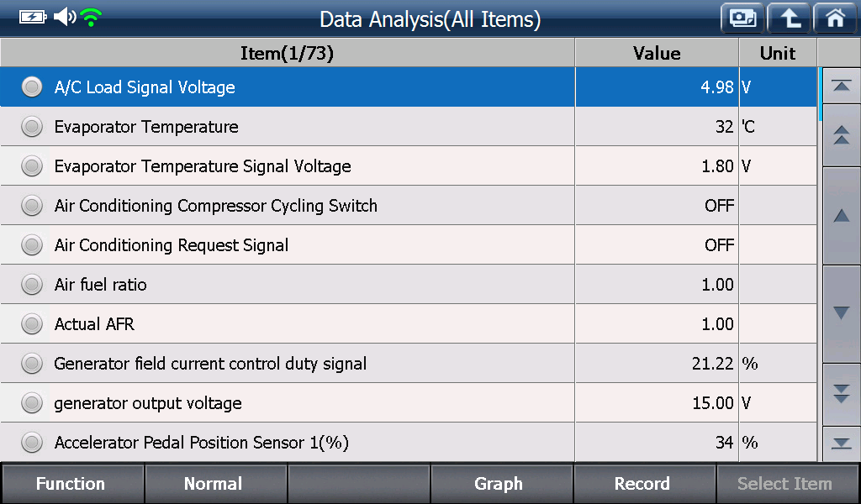Return to home screen via house icon
This screenshot has height=504, width=861.
coord(835,18)
